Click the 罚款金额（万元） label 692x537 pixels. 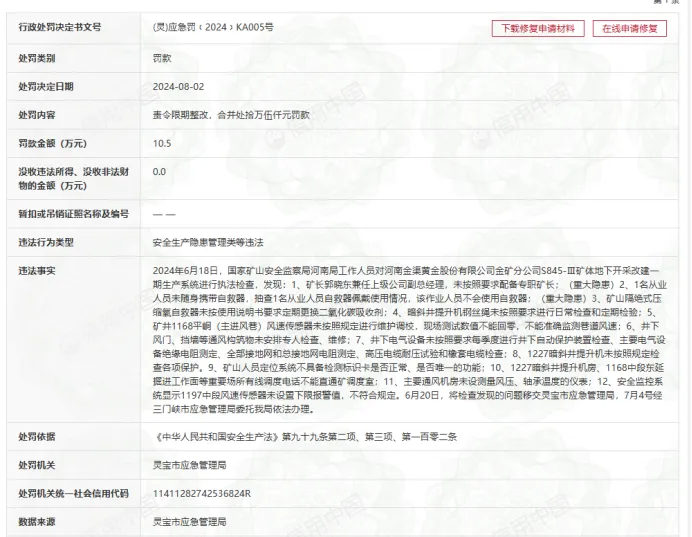click(x=52, y=143)
